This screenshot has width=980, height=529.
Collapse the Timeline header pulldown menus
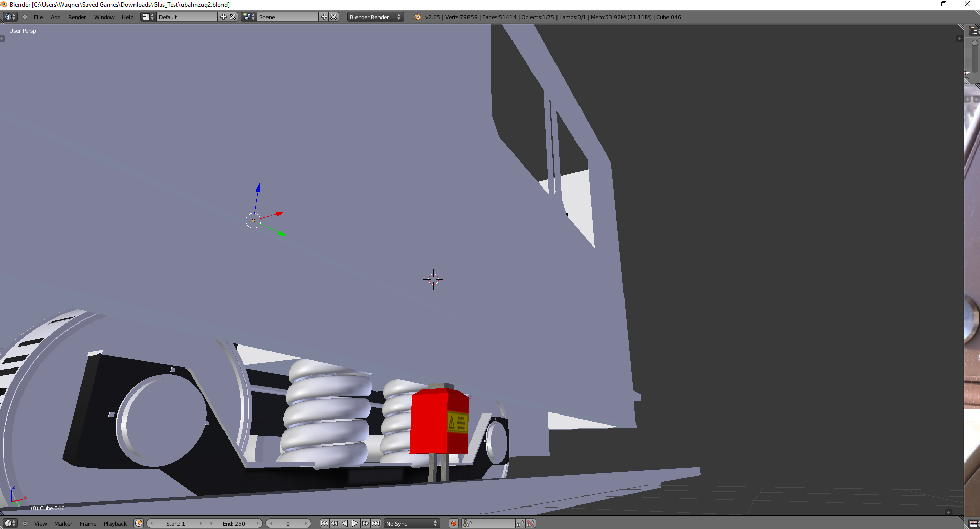tap(25, 523)
